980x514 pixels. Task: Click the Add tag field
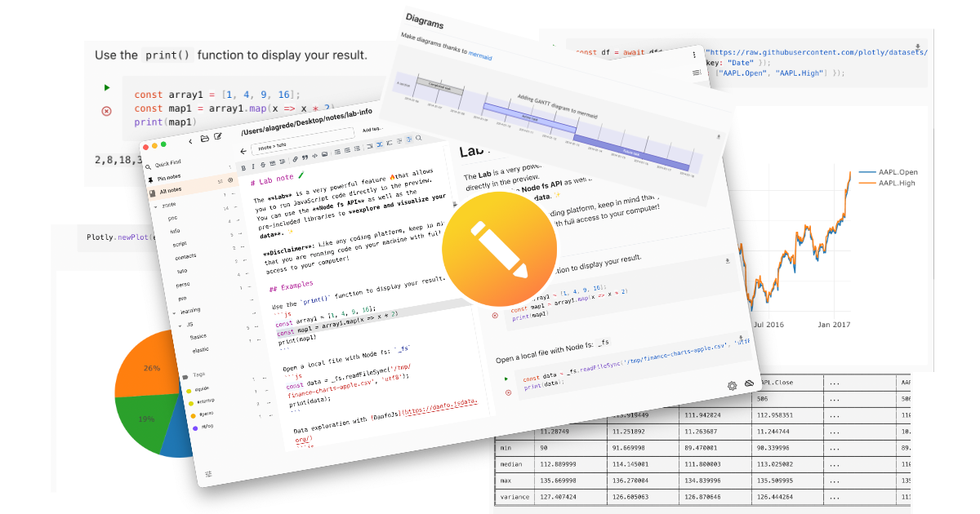[372, 130]
